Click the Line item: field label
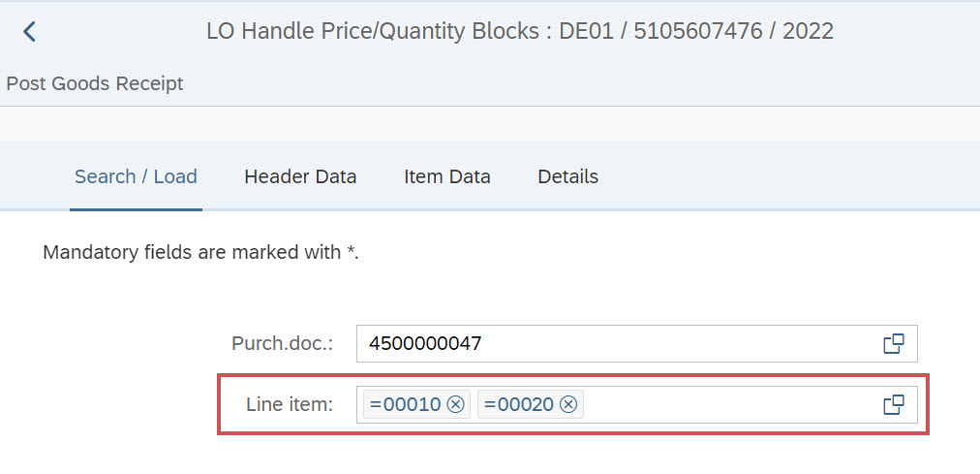 coord(289,405)
